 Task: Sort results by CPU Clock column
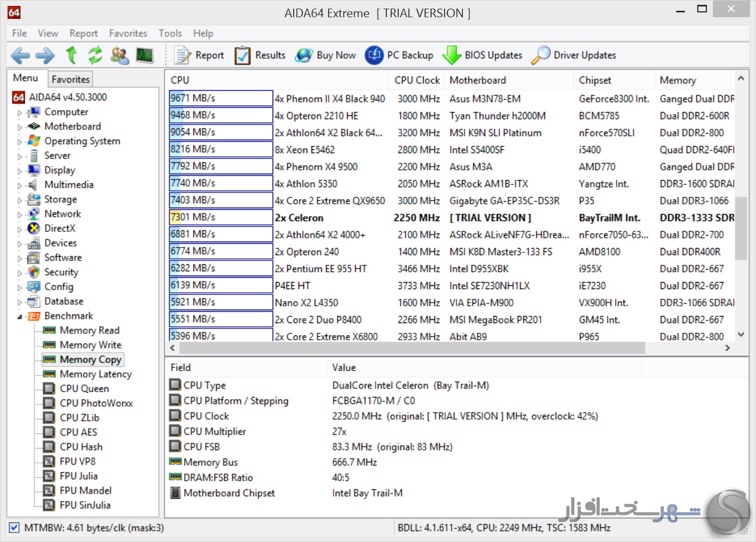coord(417,80)
